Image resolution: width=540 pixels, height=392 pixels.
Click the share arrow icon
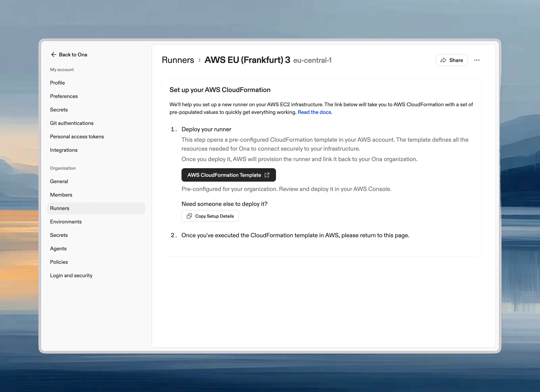tap(443, 60)
